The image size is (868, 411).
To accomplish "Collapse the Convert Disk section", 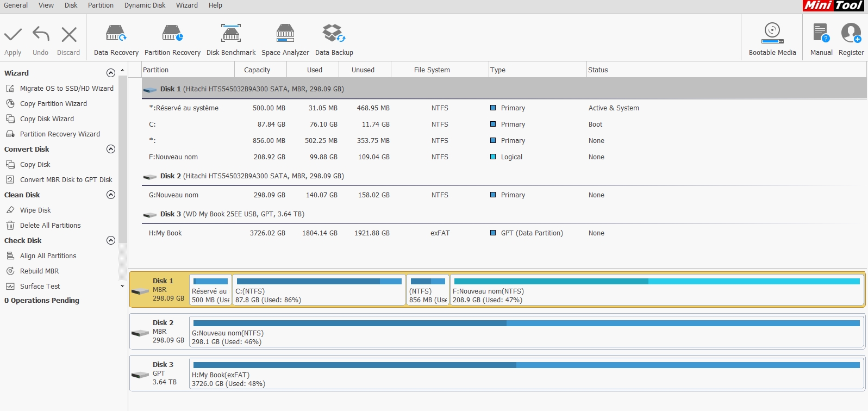I will click(111, 149).
